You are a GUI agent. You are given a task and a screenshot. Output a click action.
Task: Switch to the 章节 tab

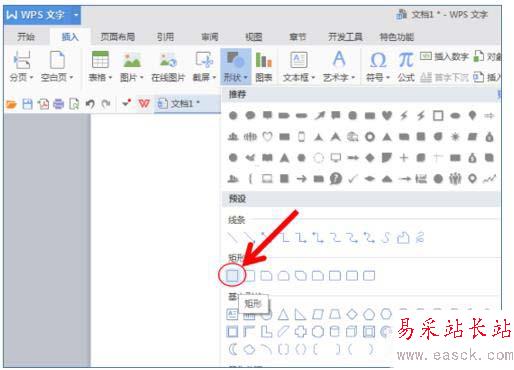(297, 37)
